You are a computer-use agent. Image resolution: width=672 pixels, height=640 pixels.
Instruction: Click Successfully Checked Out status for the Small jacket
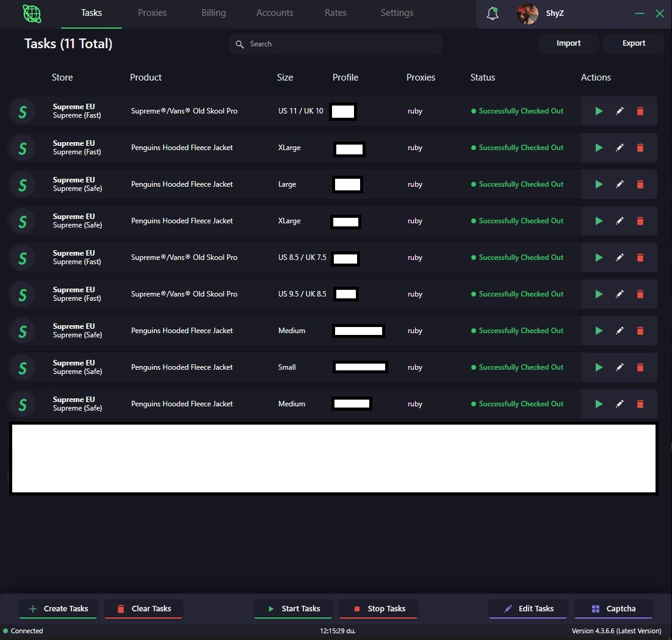click(517, 367)
